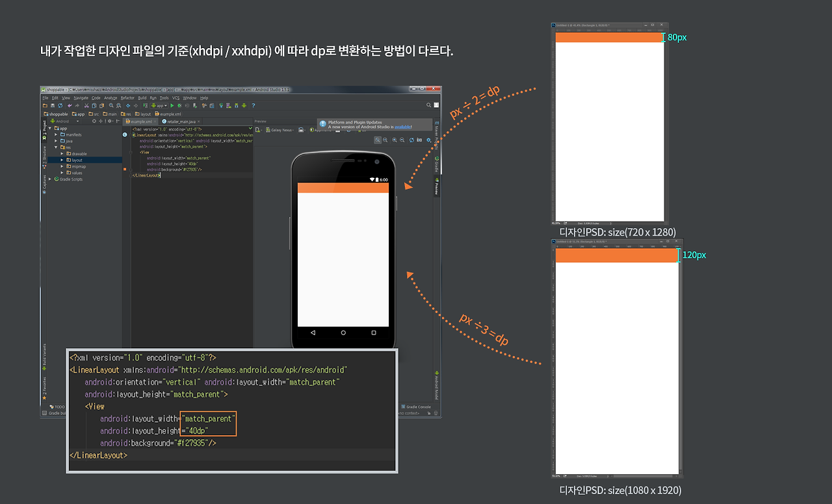832x504 pixels.
Task: Open the app run configuration dropdown
Action: pos(158,105)
